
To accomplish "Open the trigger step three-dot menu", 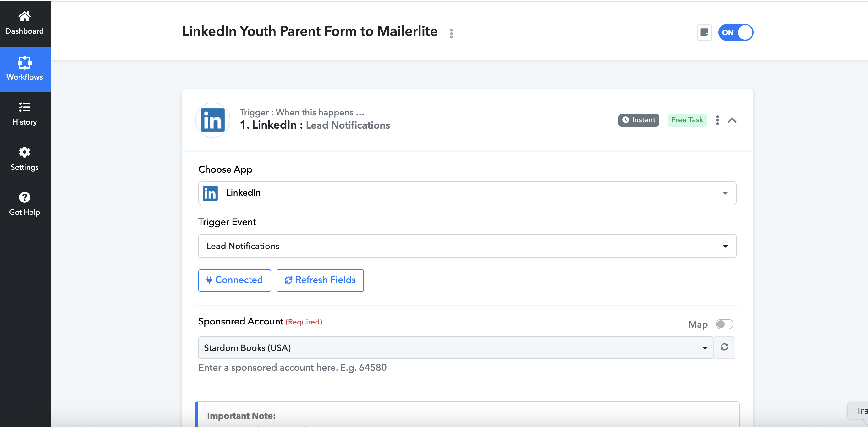I will (717, 120).
